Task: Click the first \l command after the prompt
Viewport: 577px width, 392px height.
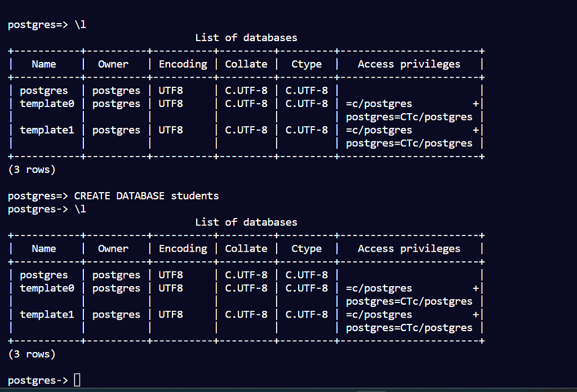Action: click(81, 24)
